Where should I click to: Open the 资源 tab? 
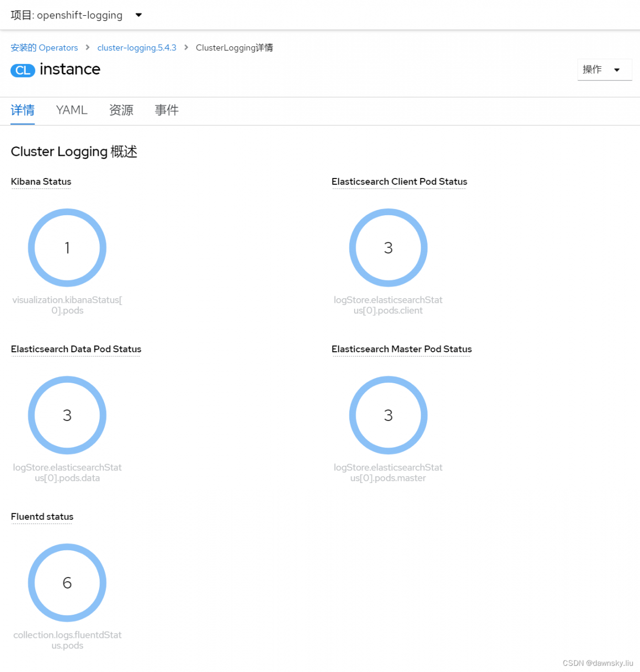click(x=121, y=110)
